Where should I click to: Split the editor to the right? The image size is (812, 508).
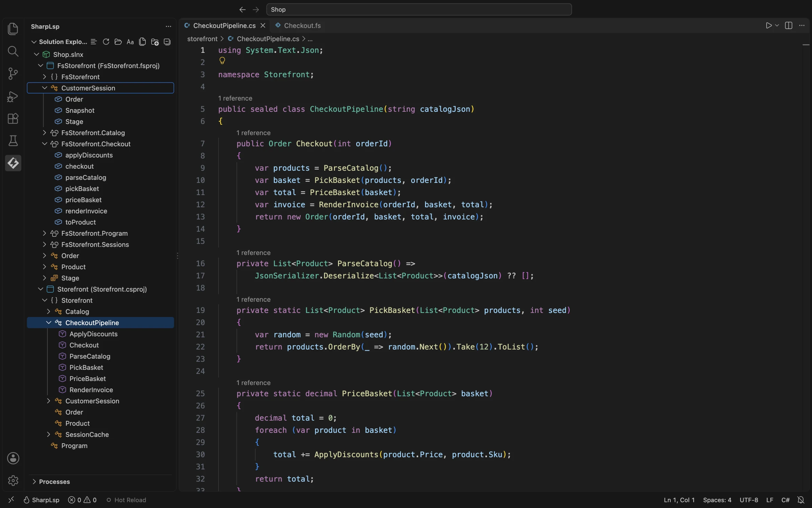pos(788,26)
